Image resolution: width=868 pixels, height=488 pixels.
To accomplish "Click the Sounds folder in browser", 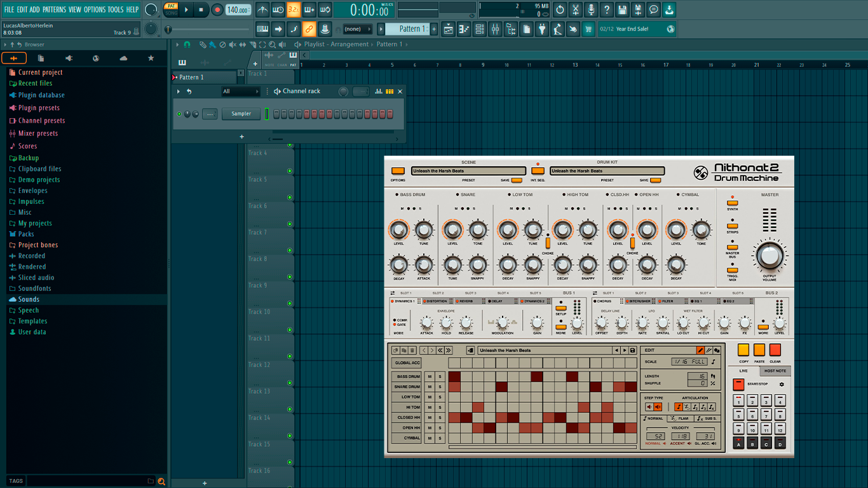I will pyautogui.click(x=29, y=299).
